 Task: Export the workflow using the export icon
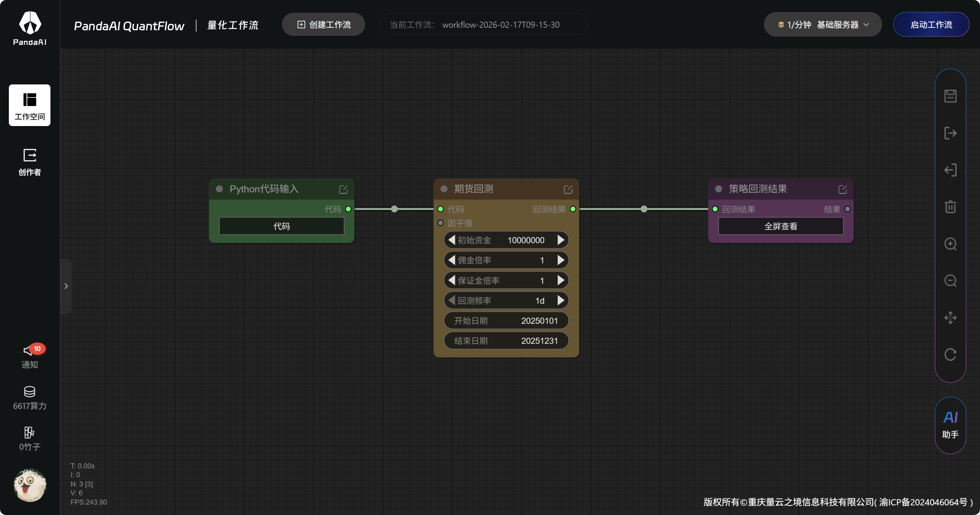(x=950, y=133)
